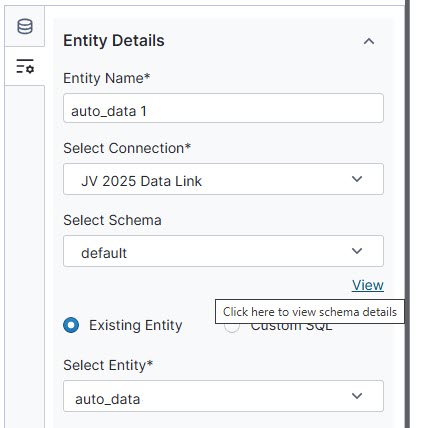
Task: Click the schema details tooltip
Action: click(310, 312)
